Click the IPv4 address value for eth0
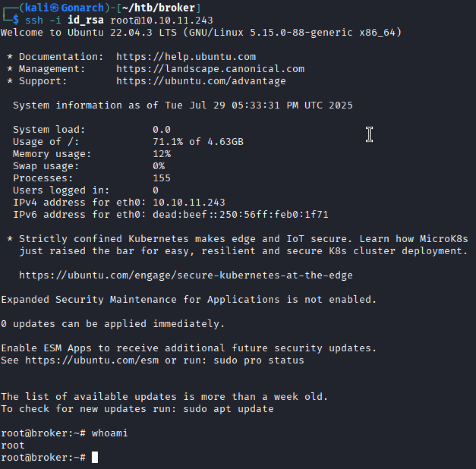The height and width of the screenshot is (469, 476). tap(189, 202)
